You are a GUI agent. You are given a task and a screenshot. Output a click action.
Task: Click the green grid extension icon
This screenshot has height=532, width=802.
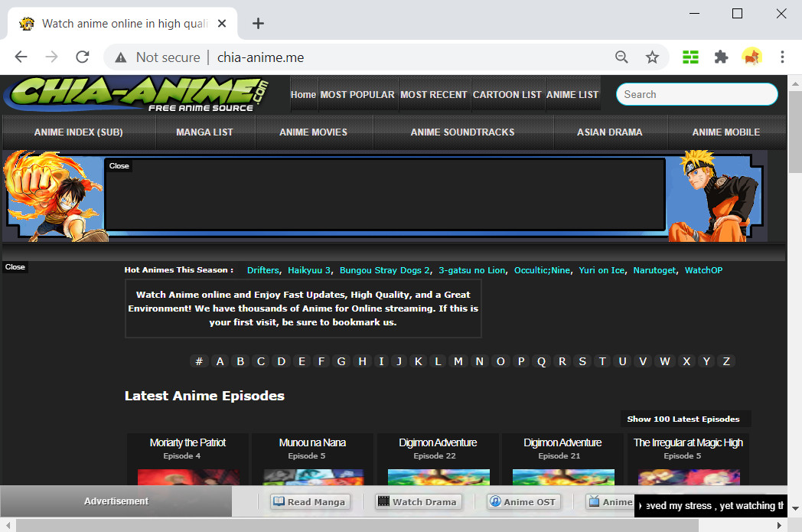[690, 57]
